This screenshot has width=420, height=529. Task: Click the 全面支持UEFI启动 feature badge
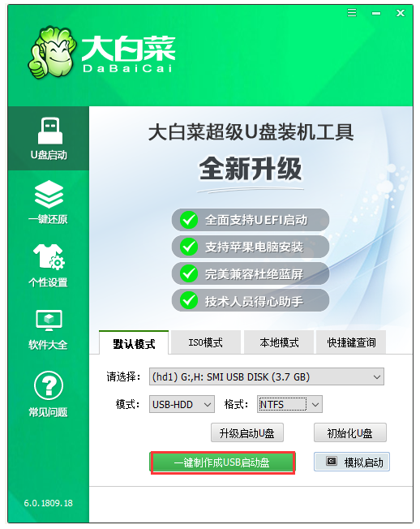(x=251, y=220)
